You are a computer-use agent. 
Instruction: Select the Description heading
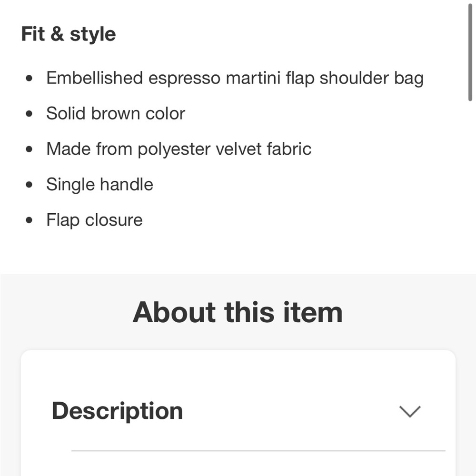click(x=117, y=410)
